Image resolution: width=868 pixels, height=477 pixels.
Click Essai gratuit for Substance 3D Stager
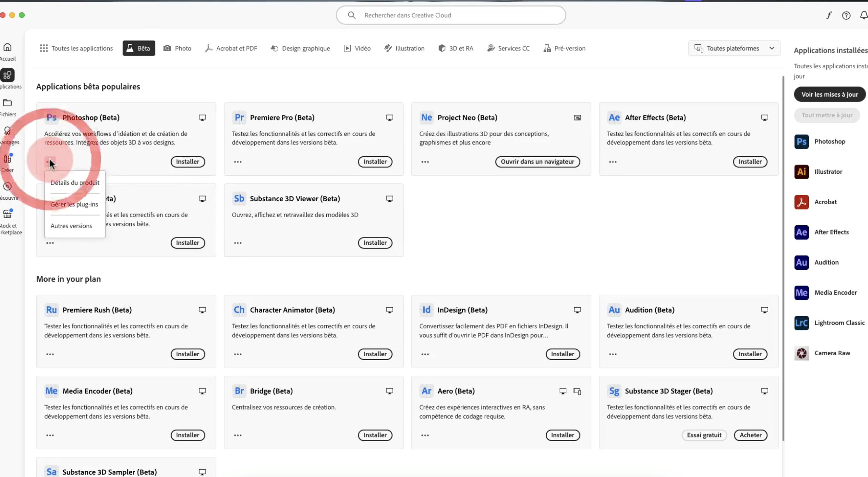[704, 435]
